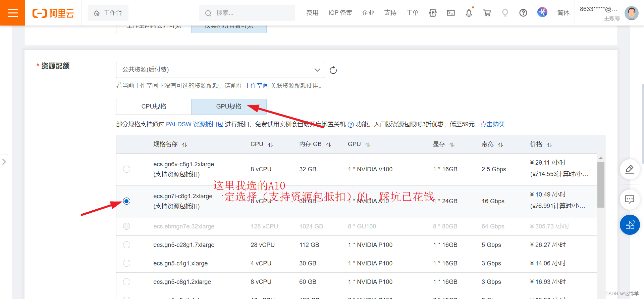Switch to the CPU规格 tab
Image resolution: width=644 pixels, height=299 pixels.
click(x=154, y=106)
